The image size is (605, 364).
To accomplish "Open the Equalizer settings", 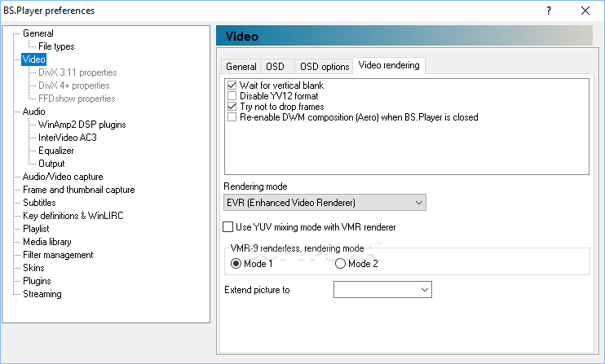I will coord(56,151).
